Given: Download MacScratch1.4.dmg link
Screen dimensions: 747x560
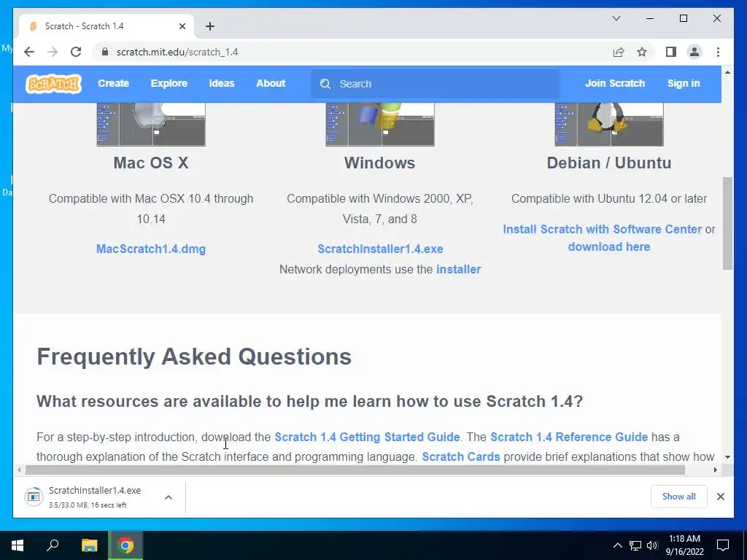Looking at the screenshot, I should (x=151, y=249).
